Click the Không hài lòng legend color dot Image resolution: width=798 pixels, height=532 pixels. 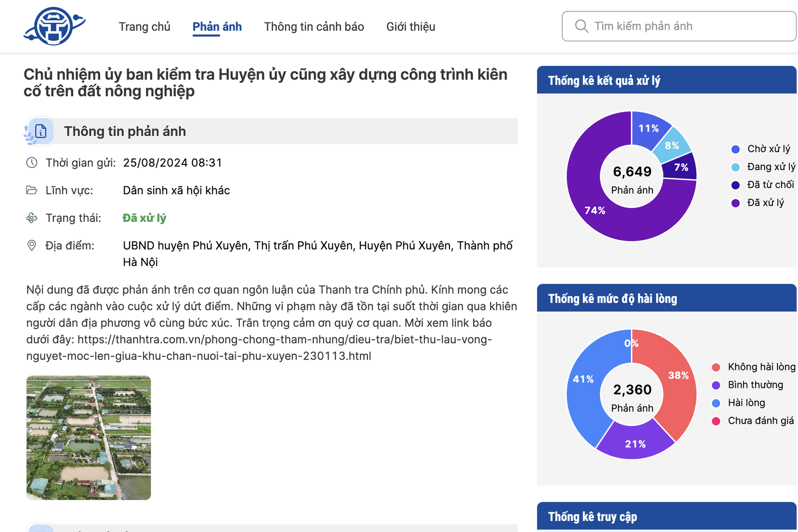pos(716,367)
